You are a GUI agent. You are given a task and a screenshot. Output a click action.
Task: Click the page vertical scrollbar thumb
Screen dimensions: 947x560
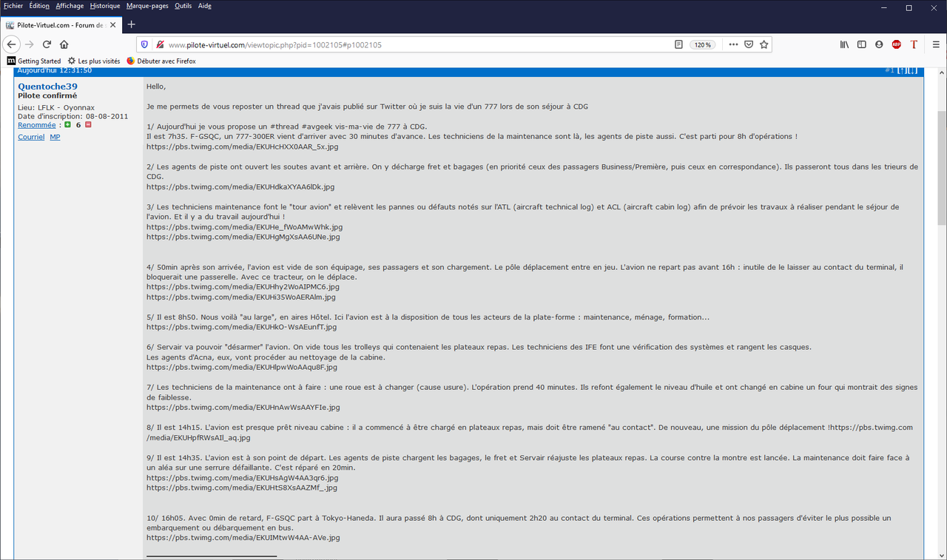[x=941, y=168]
